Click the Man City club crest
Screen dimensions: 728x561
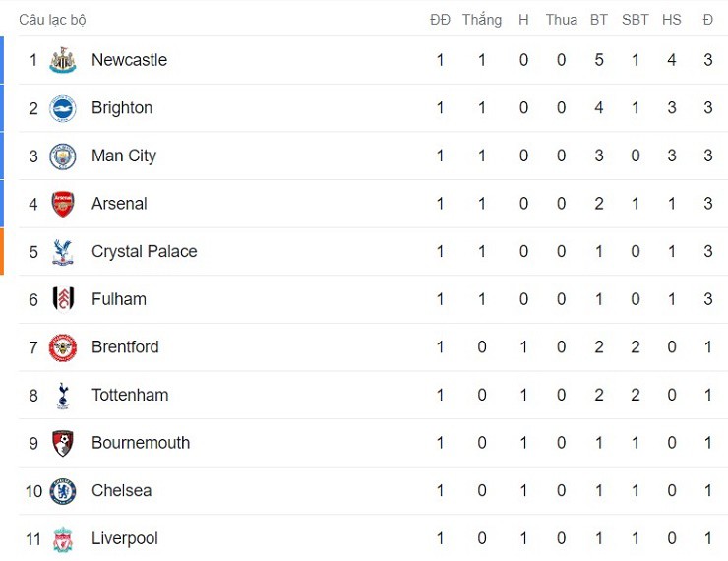63,156
